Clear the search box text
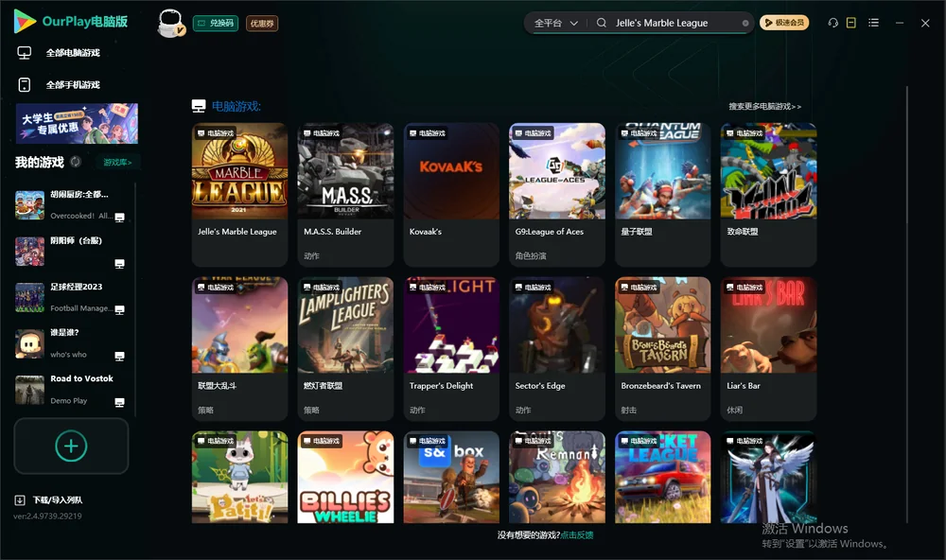Screen dimensions: 946x560 tap(745, 23)
